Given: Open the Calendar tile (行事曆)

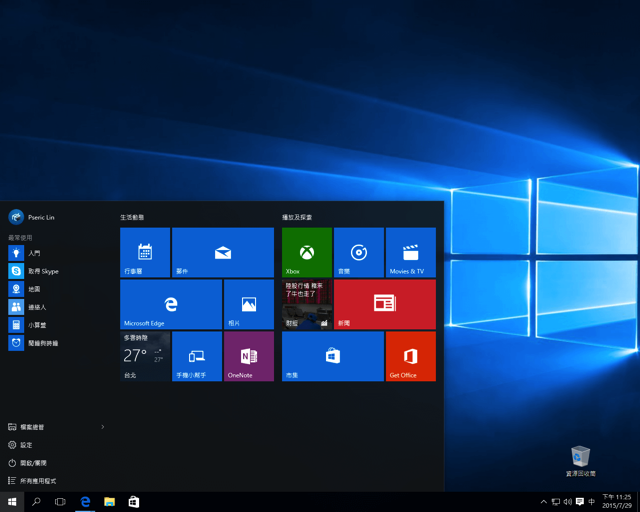Looking at the screenshot, I should (145, 252).
